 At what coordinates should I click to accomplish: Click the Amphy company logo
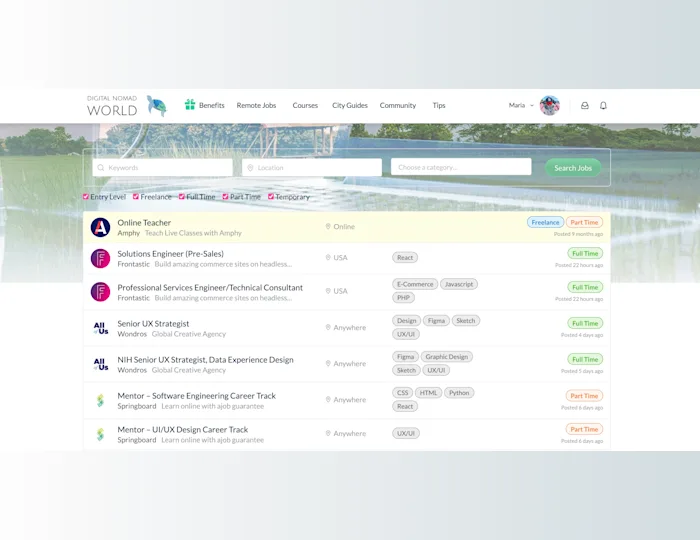coord(100,227)
